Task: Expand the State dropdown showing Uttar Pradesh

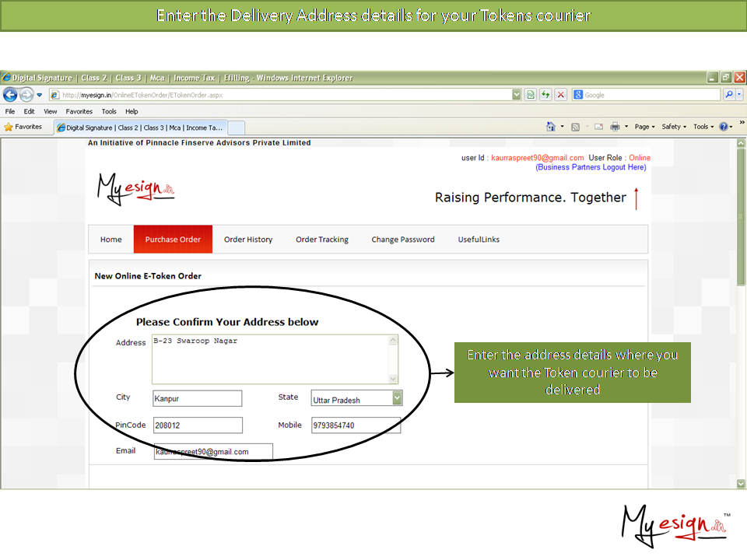Action: [x=397, y=398]
